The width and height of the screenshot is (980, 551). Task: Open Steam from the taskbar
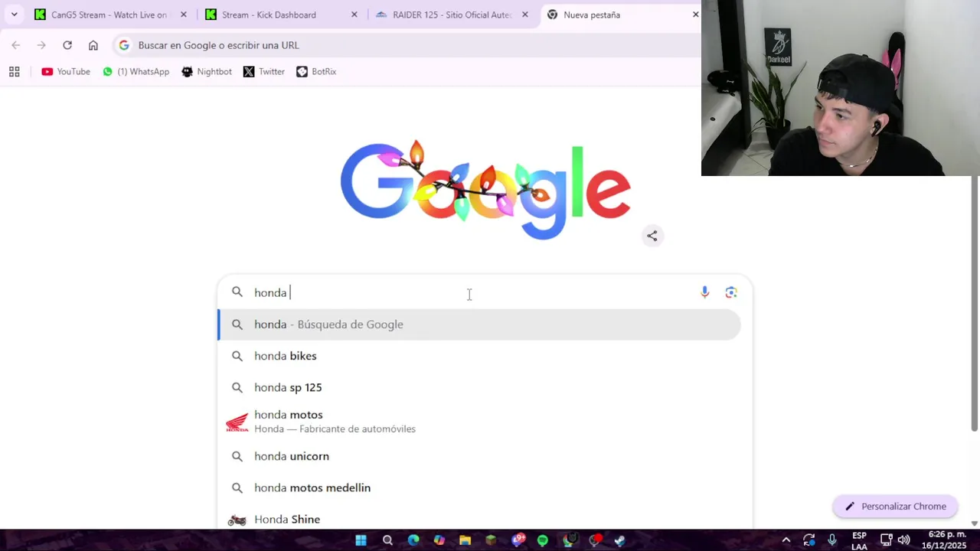619,540
